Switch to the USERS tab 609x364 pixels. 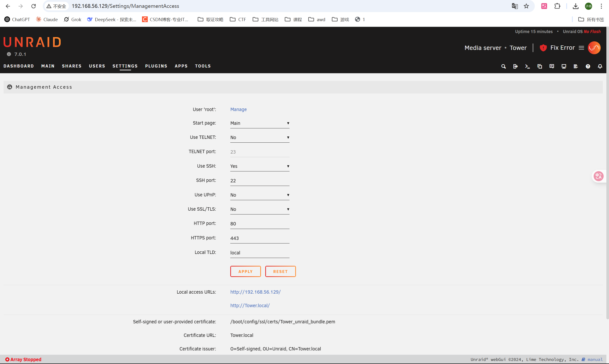pyautogui.click(x=97, y=66)
